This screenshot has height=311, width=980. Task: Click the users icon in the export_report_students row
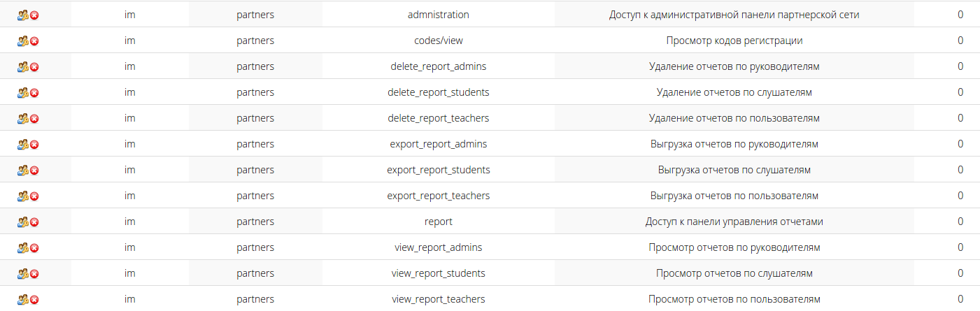[x=22, y=170]
